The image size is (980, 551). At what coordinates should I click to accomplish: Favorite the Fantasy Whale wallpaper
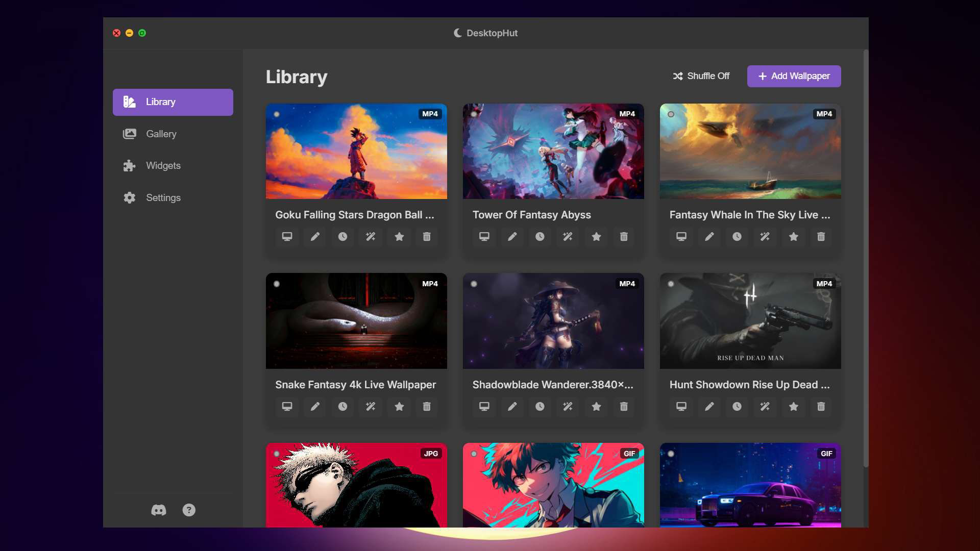(x=793, y=237)
